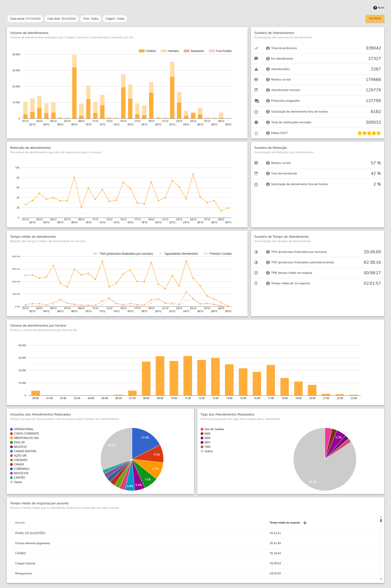Open the Time: Todos filter chip

coord(90,19)
